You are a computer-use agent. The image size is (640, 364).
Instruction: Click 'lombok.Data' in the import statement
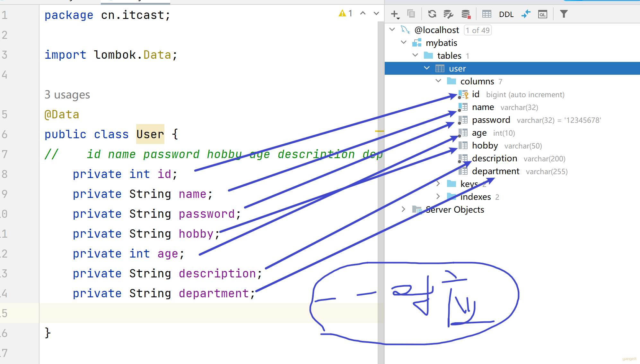tap(132, 55)
